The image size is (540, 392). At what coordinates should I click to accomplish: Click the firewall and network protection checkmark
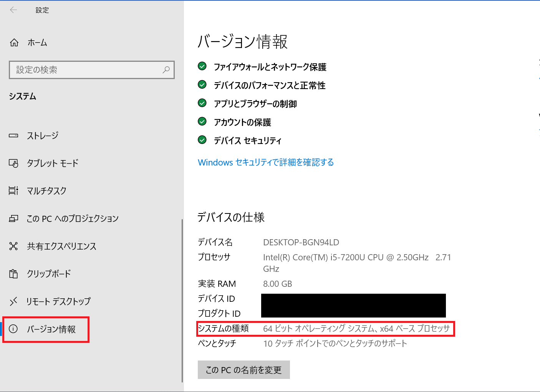[202, 66]
